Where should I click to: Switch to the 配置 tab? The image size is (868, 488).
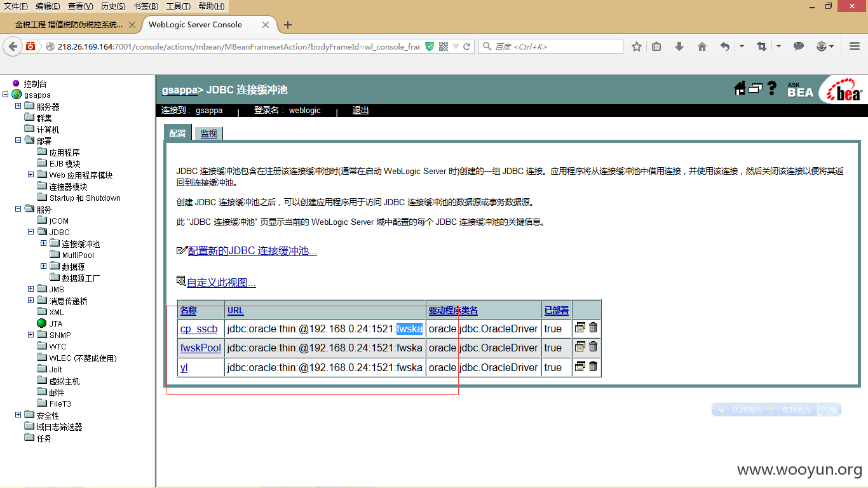pyautogui.click(x=178, y=133)
